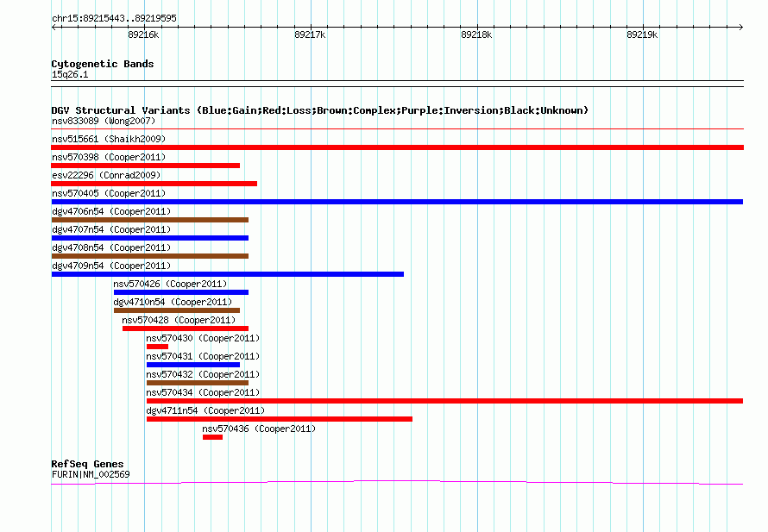Click the 89217k ruler position
The height and width of the screenshot is (532, 768).
click(310, 34)
